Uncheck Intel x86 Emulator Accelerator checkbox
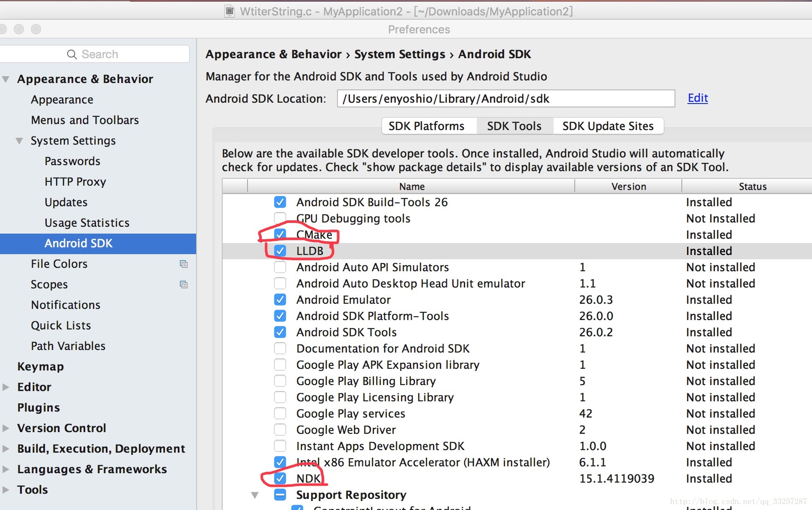Viewport: 812px width, 510px height. 280,462
